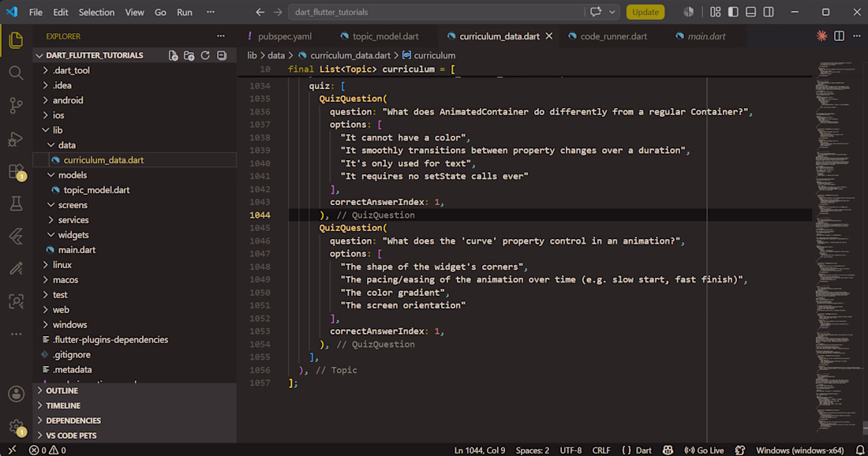
Task: Open editor more actions menu
Action: [857, 36]
